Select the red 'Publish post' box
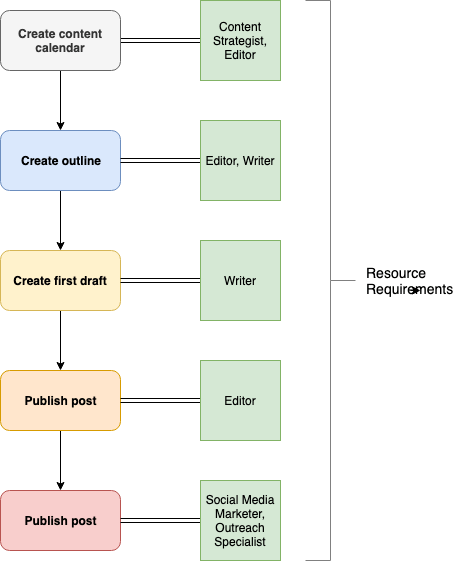 coord(60,521)
